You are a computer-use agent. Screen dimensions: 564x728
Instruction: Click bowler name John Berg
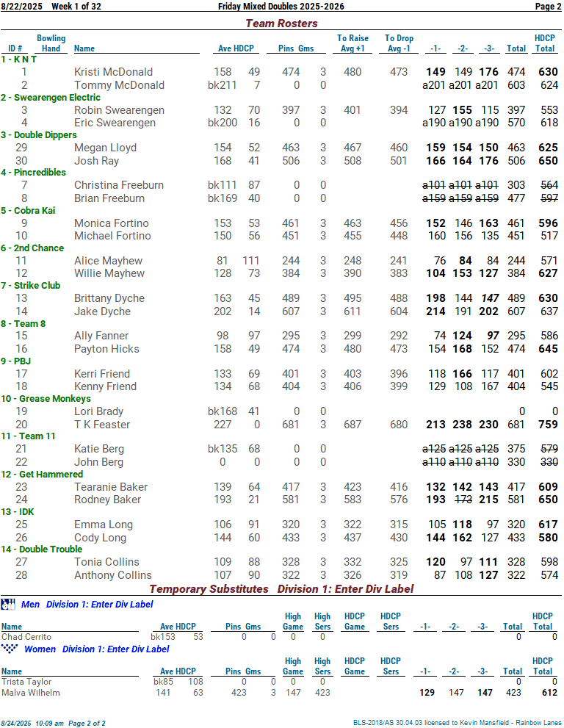tap(99, 462)
